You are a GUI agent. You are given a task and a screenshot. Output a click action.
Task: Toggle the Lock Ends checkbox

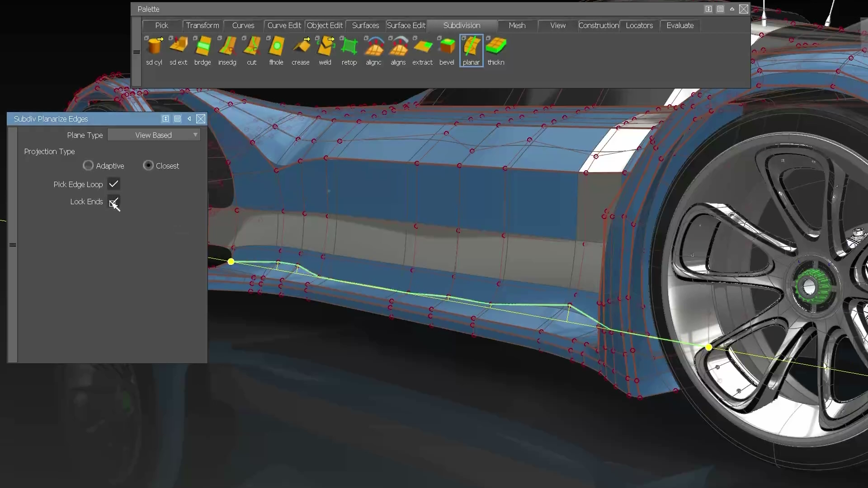coord(113,202)
